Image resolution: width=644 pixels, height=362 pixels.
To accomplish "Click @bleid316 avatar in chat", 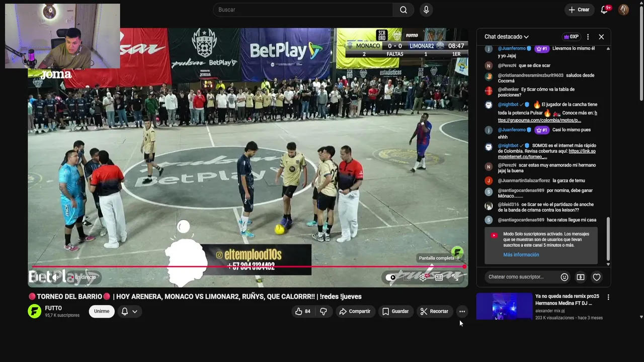I will tap(489, 206).
